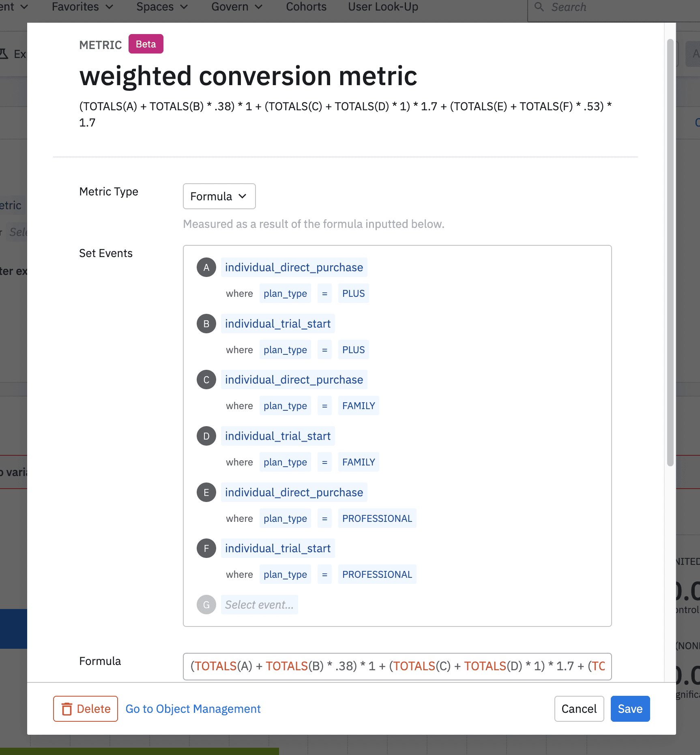Expand the Spaces dropdown menu

click(161, 6)
